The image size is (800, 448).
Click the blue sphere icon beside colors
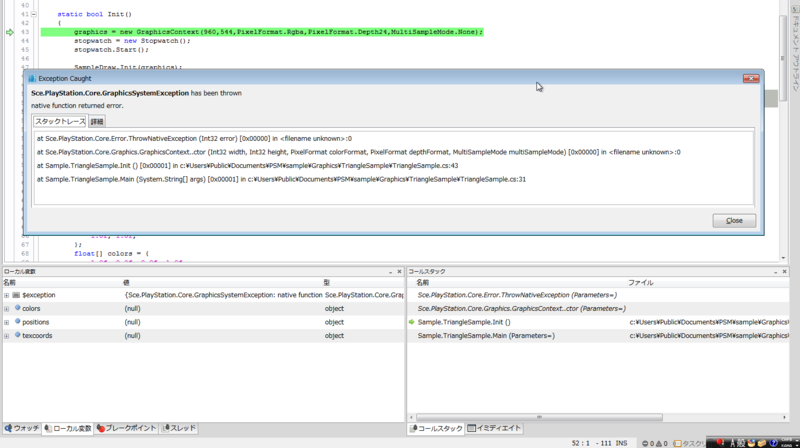17,308
